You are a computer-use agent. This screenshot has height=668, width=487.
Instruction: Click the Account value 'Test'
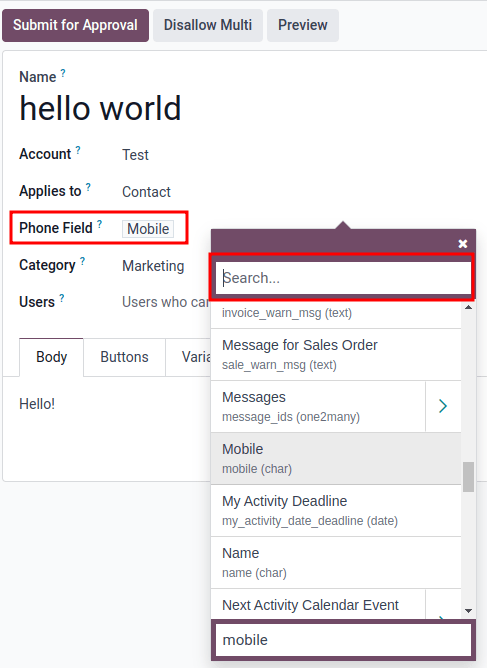pos(135,155)
